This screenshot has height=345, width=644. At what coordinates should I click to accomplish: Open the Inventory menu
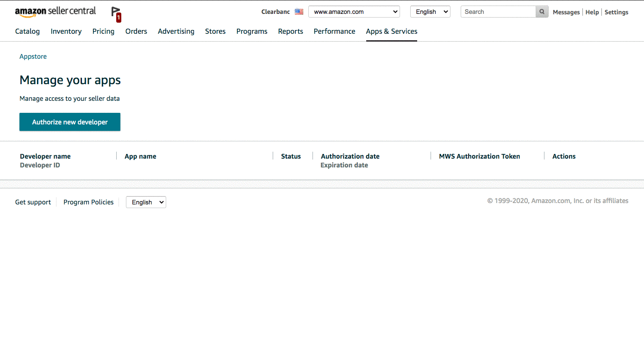66,31
